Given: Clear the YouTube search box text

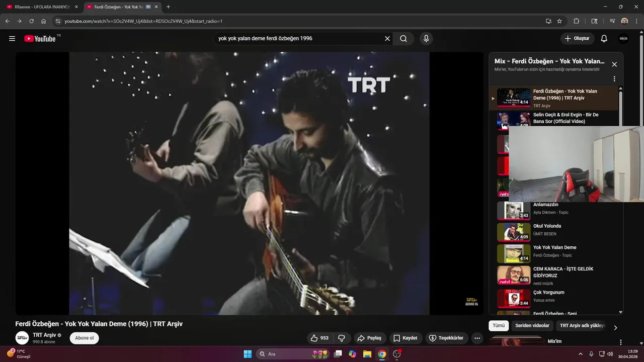Looking at the screenshot, I should 387,39.
